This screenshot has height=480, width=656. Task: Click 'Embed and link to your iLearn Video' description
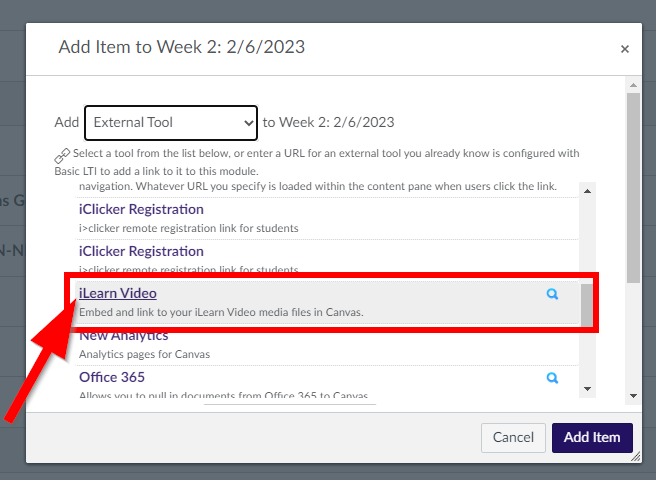pos(221,312)
